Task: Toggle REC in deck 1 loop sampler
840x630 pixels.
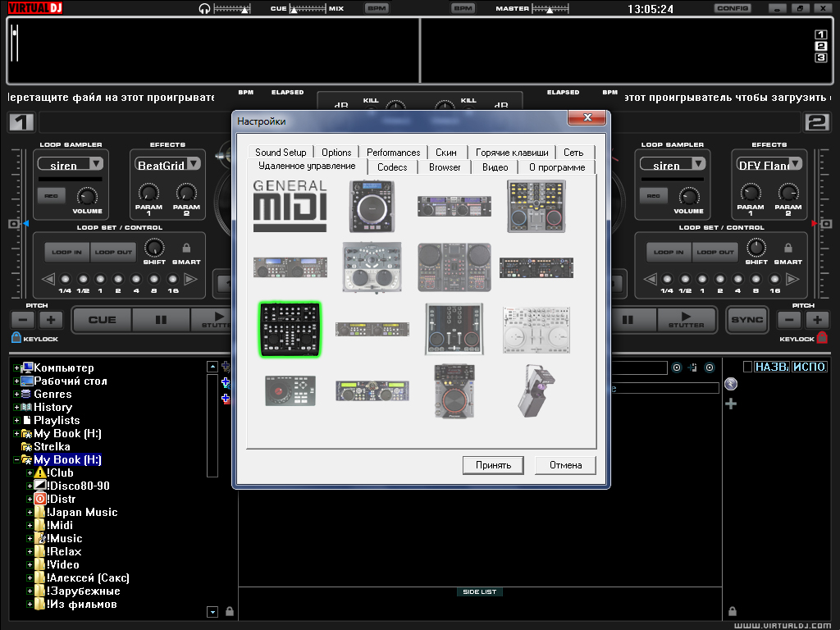Action: click(52, 196)
